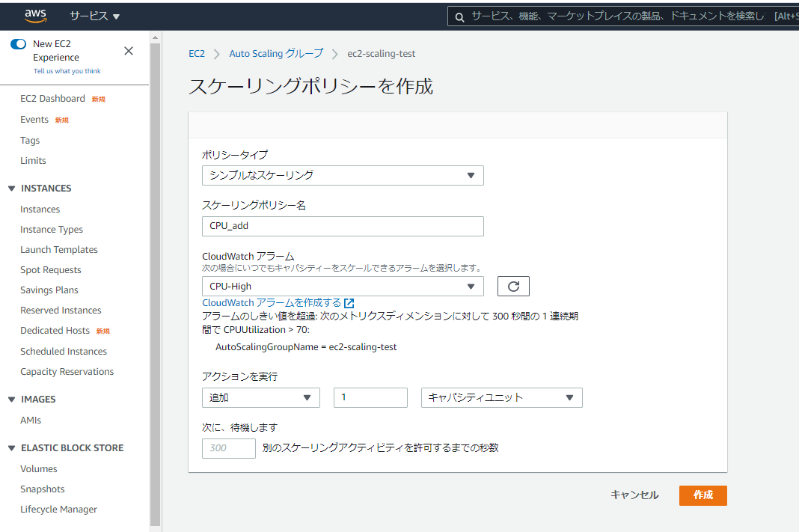Open Volumes page
This screenshot has width=799, height=532.
(x=39, y=469)
